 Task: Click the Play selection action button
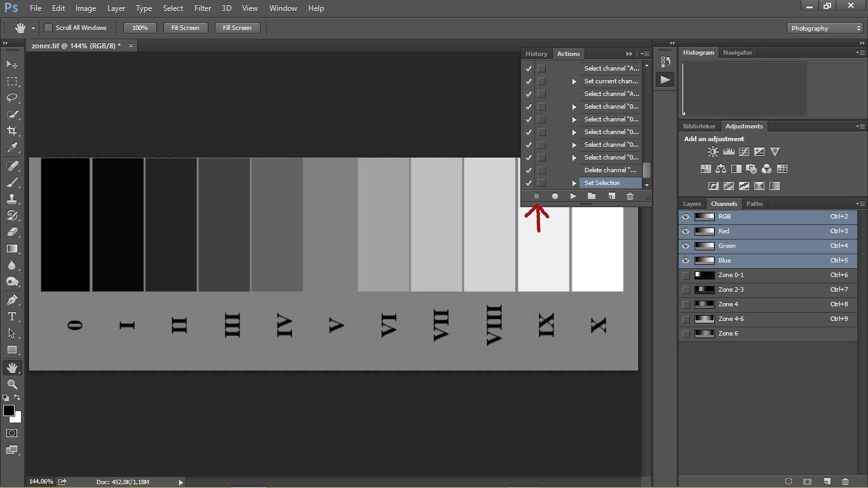pyautogui.click(x=573, y=196)
